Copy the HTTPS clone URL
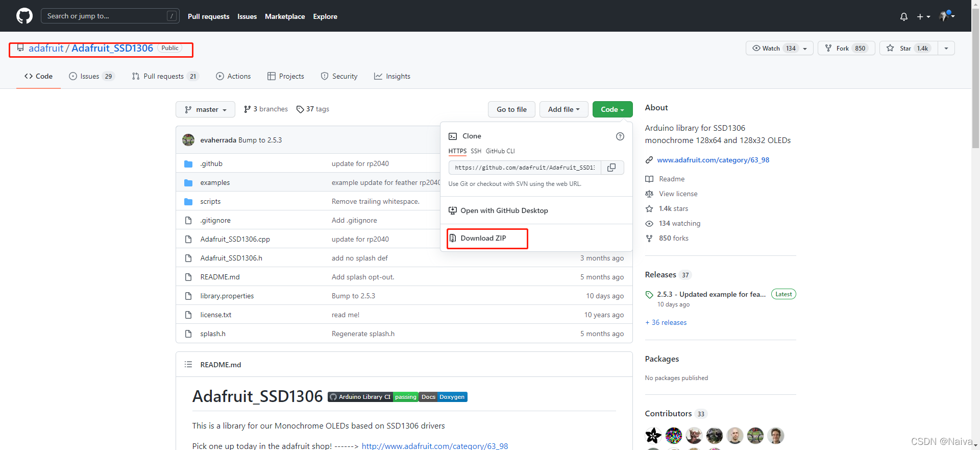The image size is (980, 450). coord(611,168)
